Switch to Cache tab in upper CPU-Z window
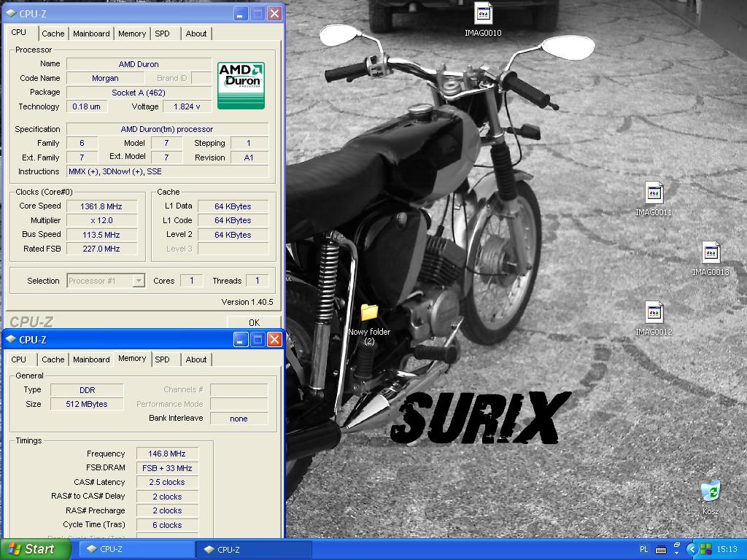 53,34
